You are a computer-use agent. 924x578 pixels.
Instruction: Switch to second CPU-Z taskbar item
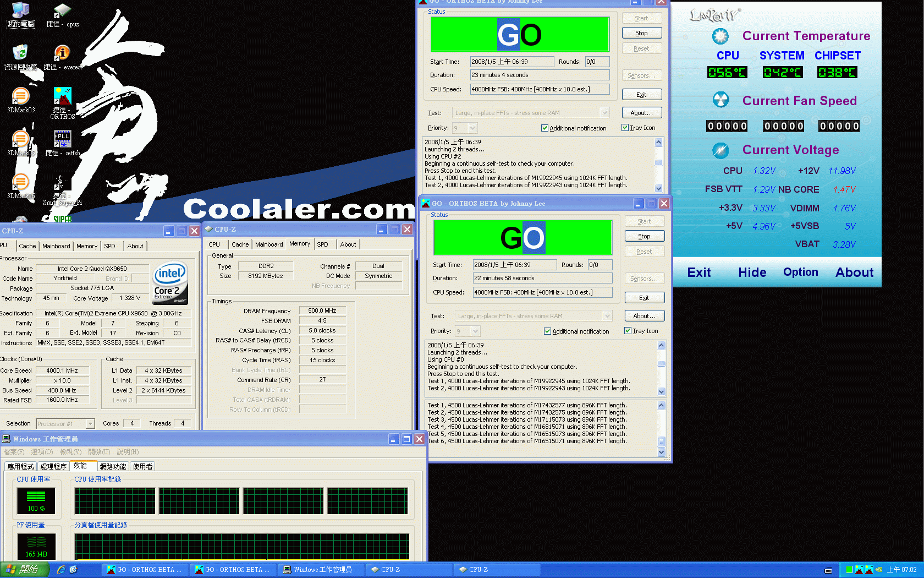tap(497, 570)
